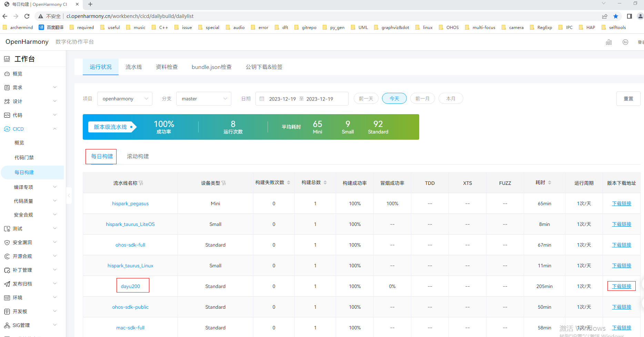Expand the 代码 sidebar menu chevron
Screen dimensions: 644x337
tap(55, 115)
